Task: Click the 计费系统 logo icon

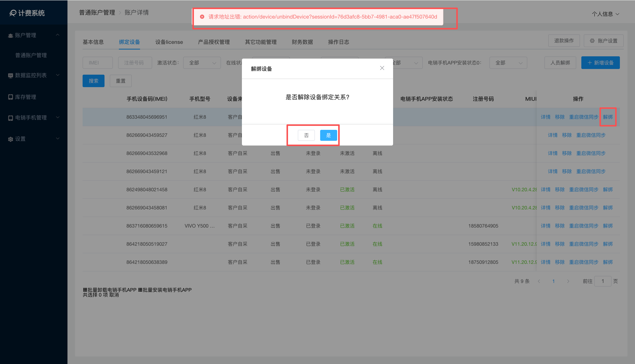Action: point(12,13)
